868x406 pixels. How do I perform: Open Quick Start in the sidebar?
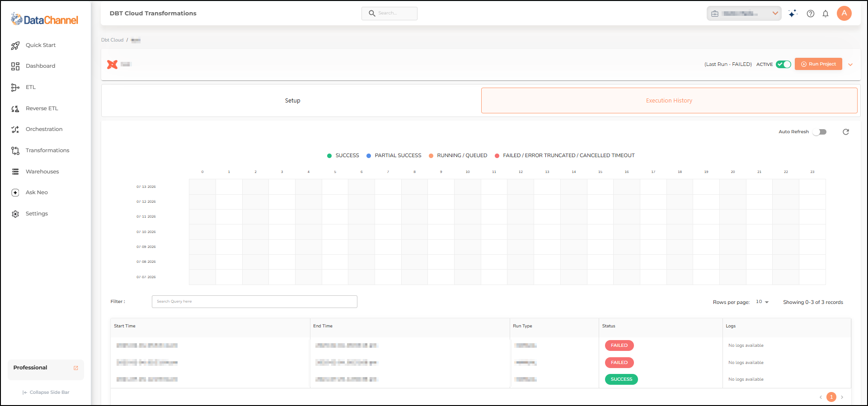[41, 45]
